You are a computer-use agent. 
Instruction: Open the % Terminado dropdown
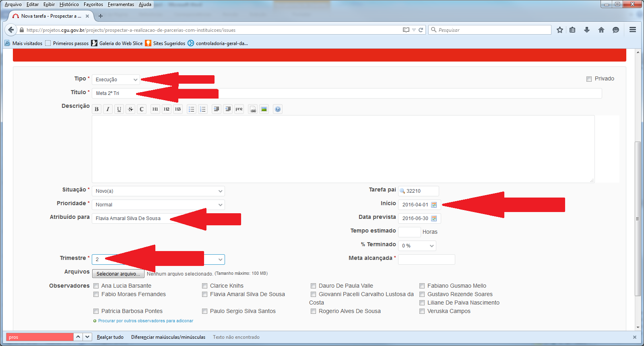pos(417,246)
